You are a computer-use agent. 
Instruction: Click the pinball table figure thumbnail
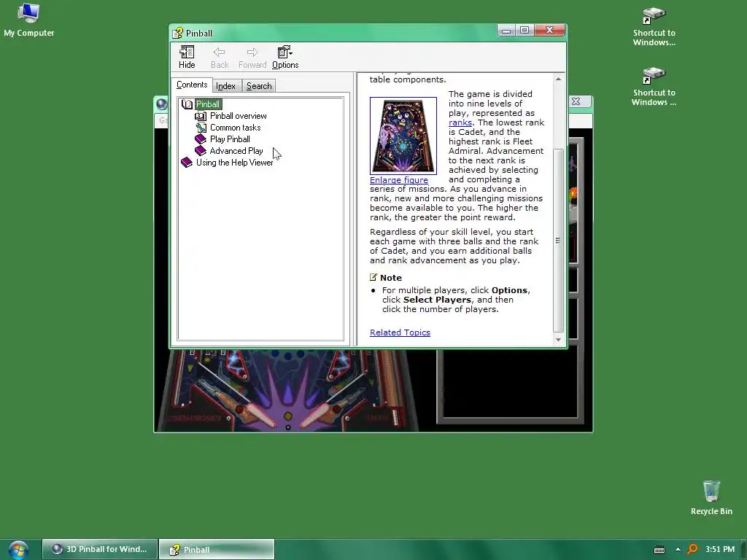pyautogui.click(x=403, y=136)
